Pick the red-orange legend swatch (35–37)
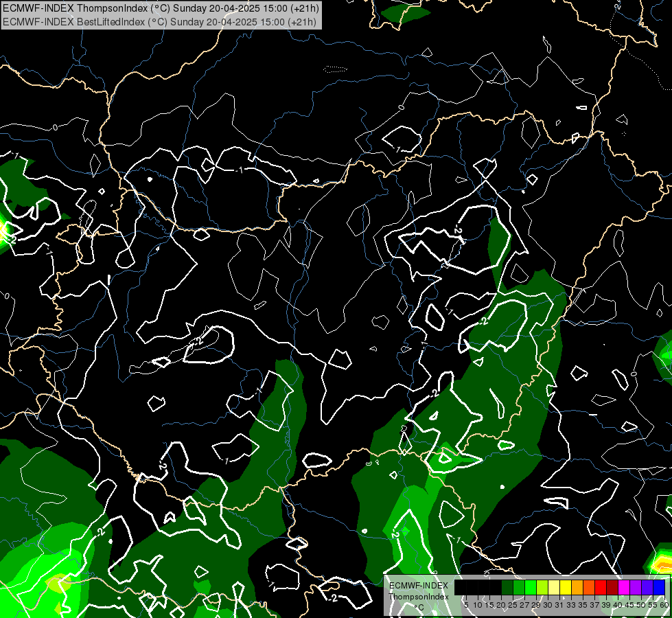The image size is (672, 618). (x=589, y=587)
